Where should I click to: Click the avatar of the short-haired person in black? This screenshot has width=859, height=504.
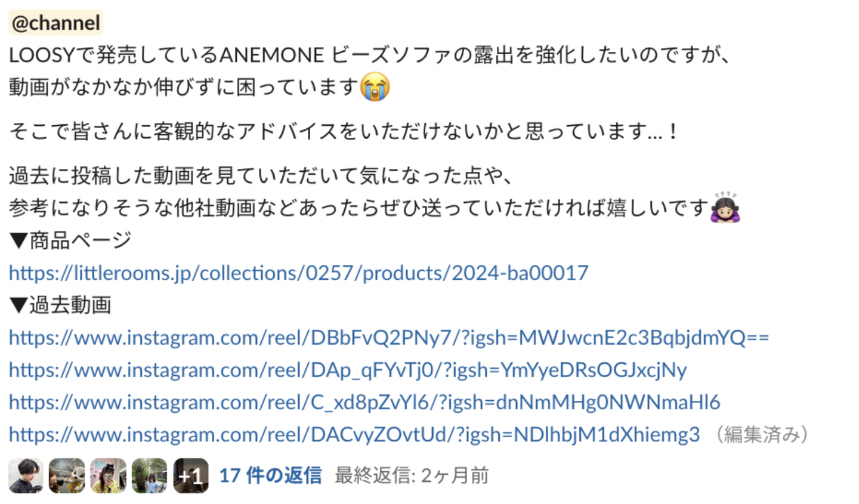click(26, 475)
